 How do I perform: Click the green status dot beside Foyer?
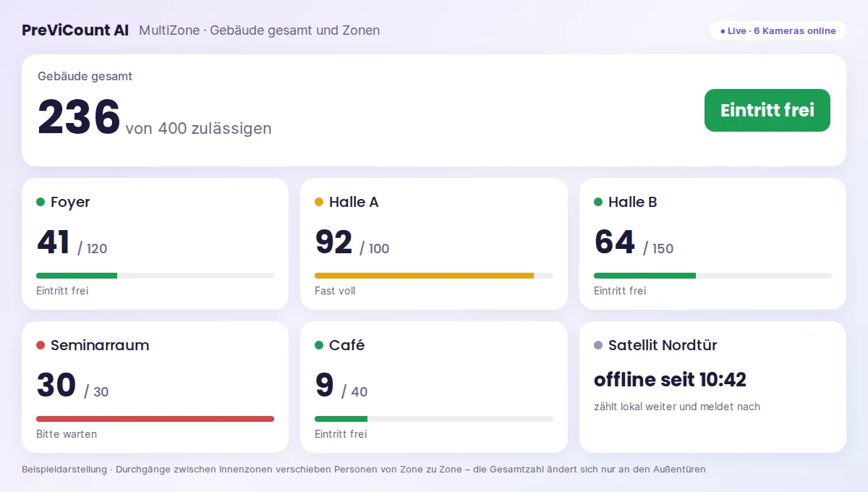[41, 202]
